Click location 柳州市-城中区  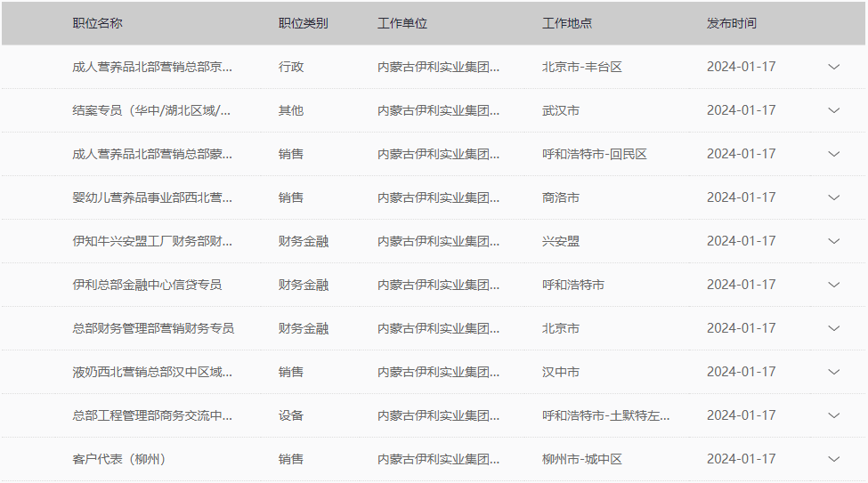point(582,459)
